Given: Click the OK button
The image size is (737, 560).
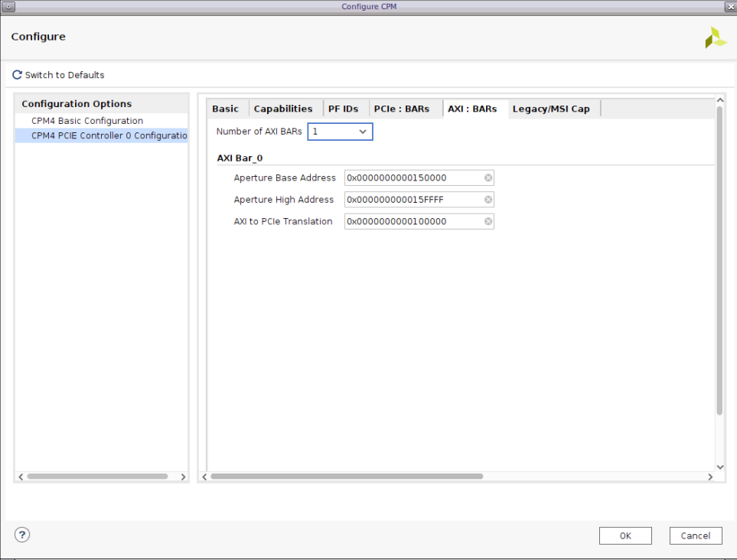Looking at the screenshot, I should click(625, 536).
